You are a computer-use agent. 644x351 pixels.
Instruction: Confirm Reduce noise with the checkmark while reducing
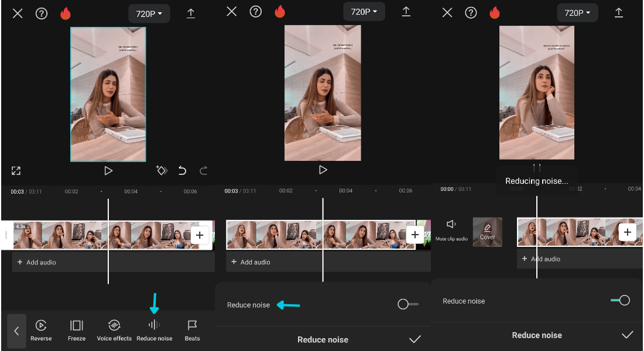pyautogui.click(x=627, y=335)
